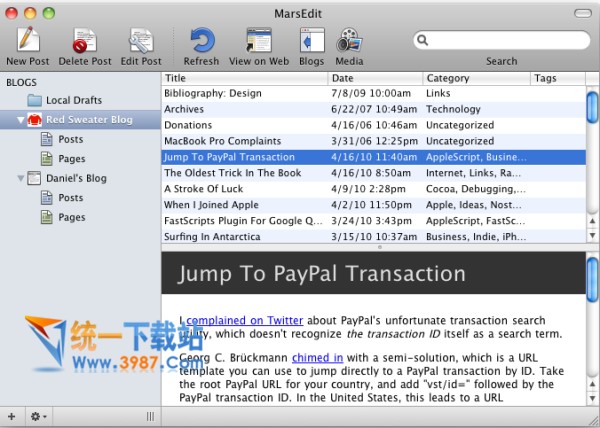This screenshot has height=428, width=600.
Task: Select 'MacBook Pro Complaints' post
Action: click(x=373, y=141)
